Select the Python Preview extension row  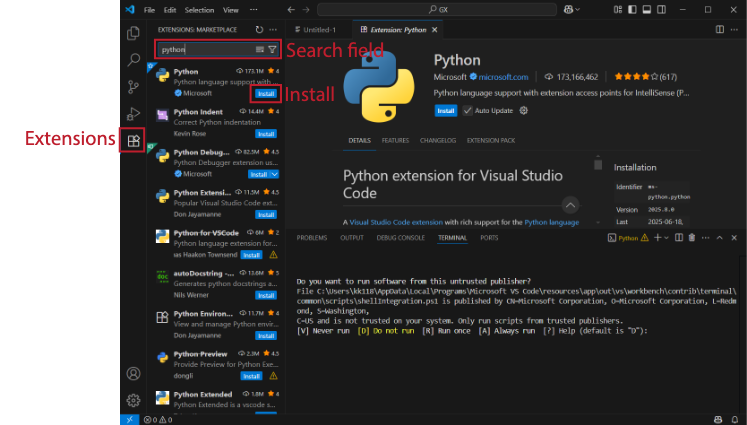point(217,365)
